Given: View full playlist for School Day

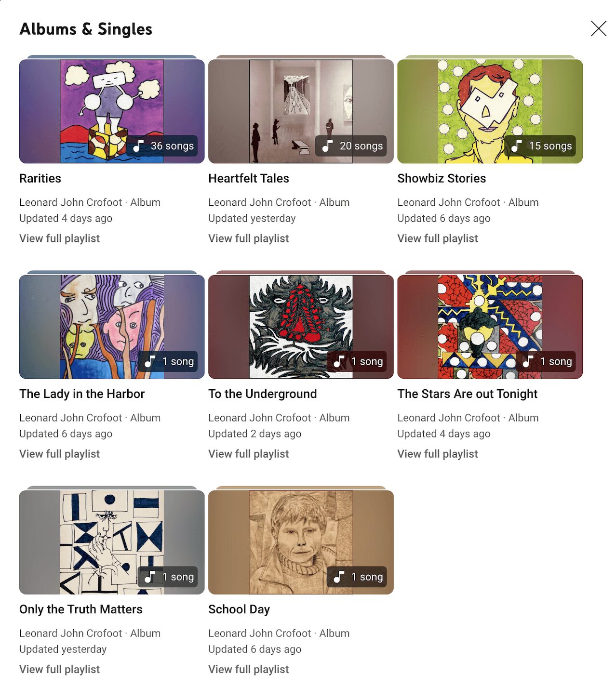Looking at the screenshot, I should click(248, 669).
